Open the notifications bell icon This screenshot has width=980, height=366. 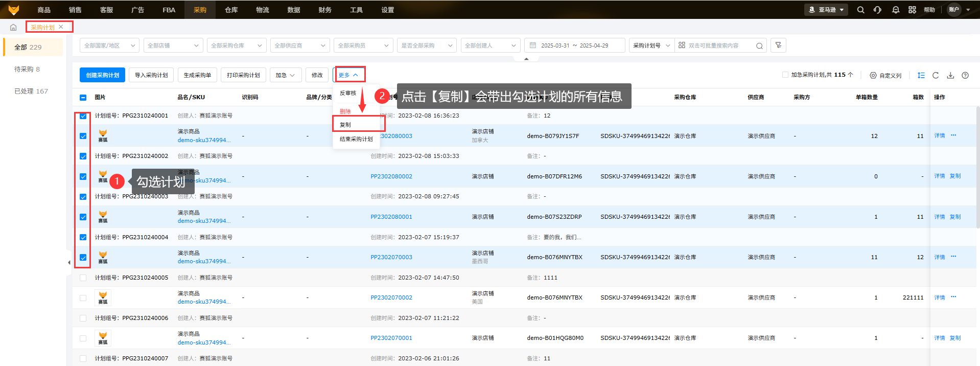[896, 10]
